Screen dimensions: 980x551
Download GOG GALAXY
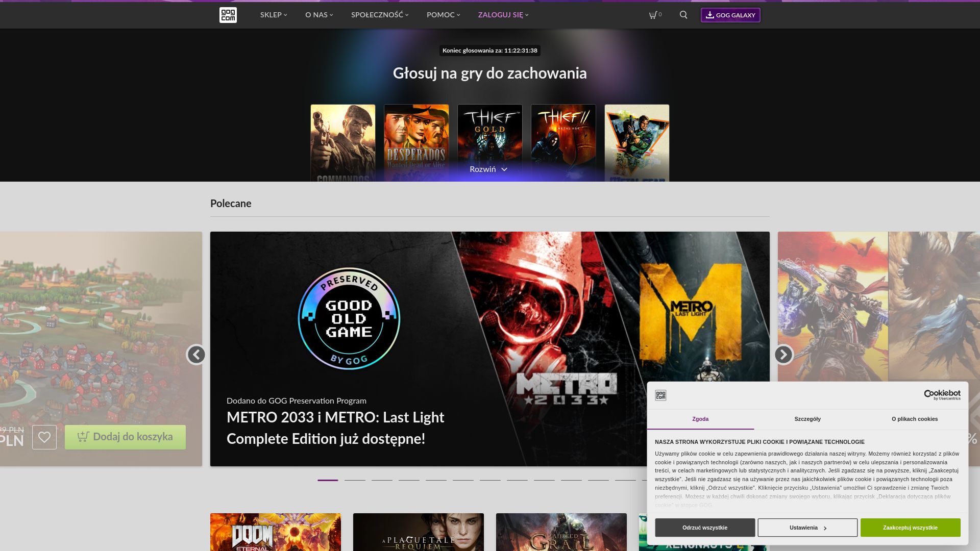tap(730, 15)
